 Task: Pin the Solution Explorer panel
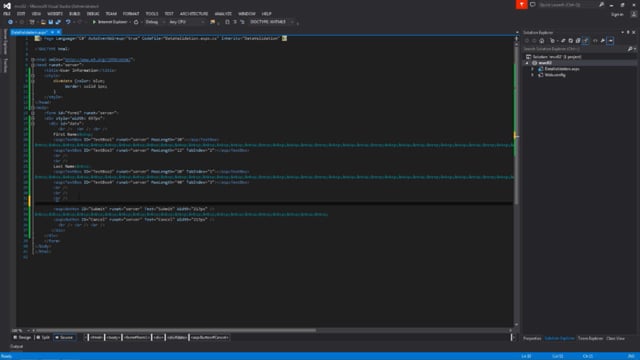(x=628, y=32)
